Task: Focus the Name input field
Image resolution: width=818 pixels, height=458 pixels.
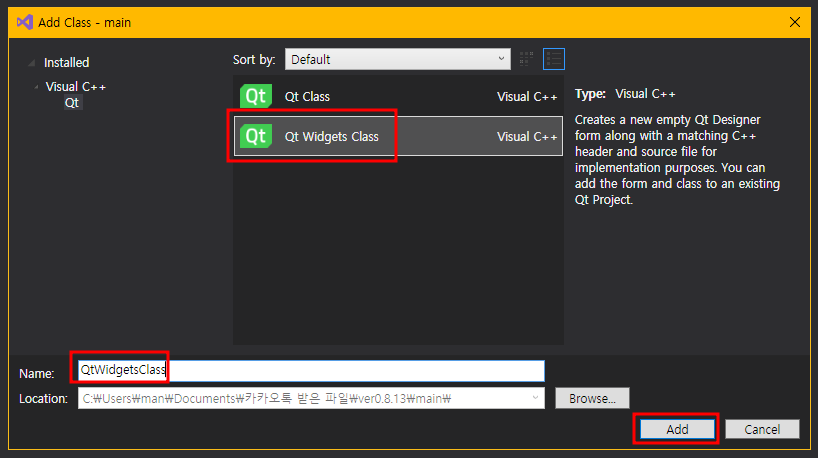Action: tap(311, 370)
